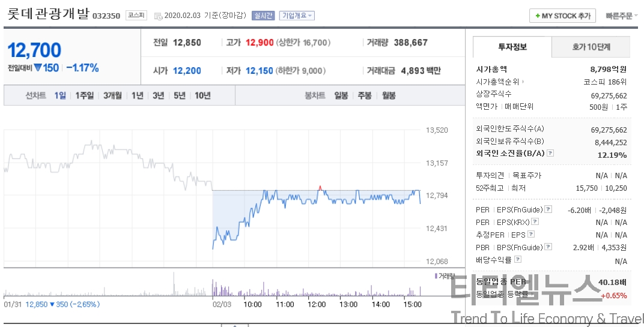Open help icon next to PBR BPS(FnGuide)
The height and width of the screenshot is (327, 644).
[548, 247]
